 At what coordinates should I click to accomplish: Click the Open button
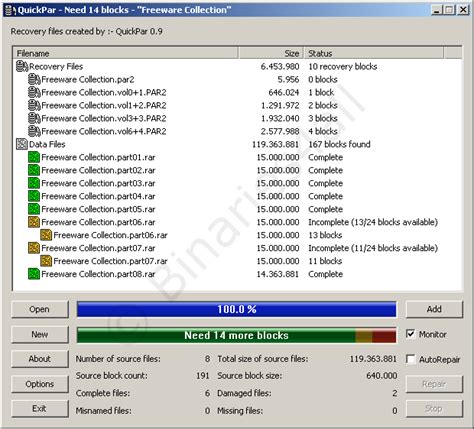coord(40,309)
